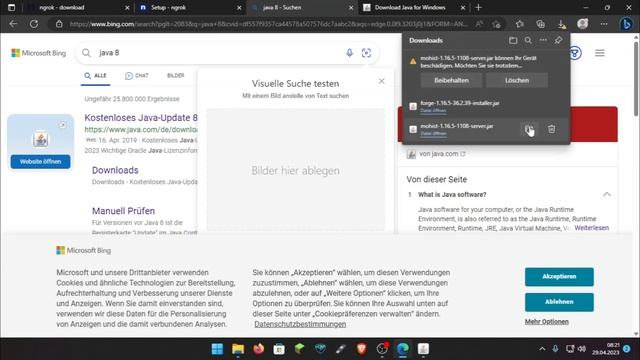Switch to CHAT tab in Bing
This screenshot has height=360, width=640.
(x=137, y=76)
